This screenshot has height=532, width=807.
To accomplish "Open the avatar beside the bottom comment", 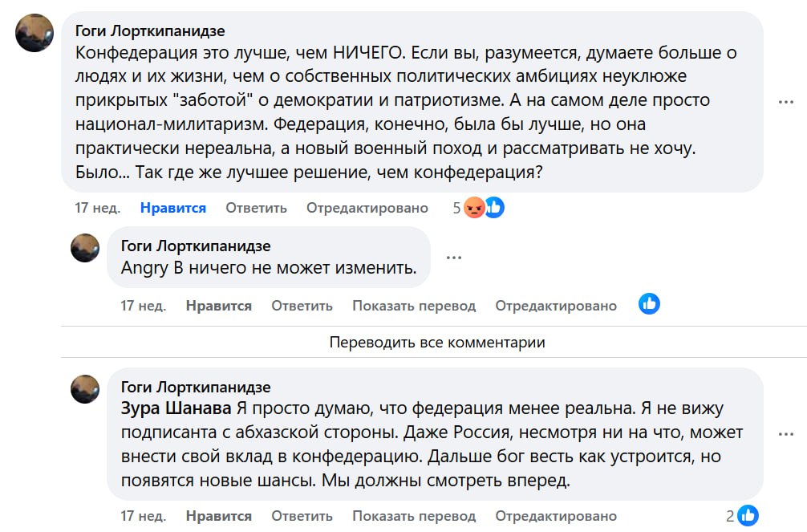I will 85,389.
